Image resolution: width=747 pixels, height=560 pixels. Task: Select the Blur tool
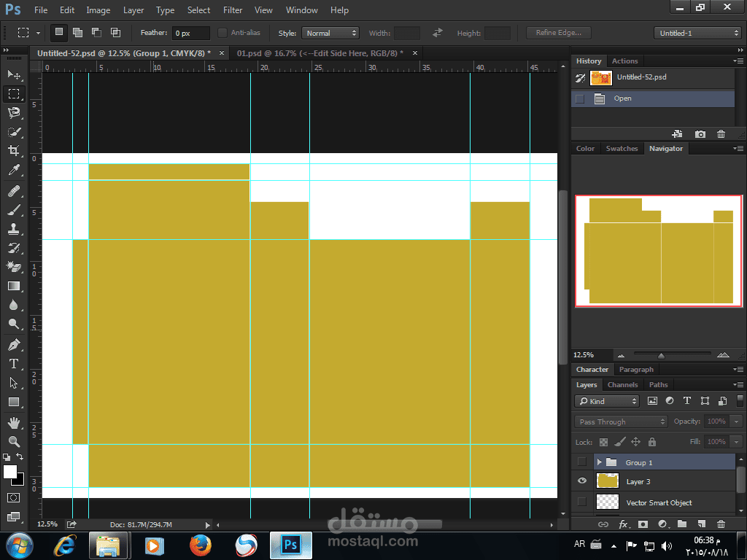tap(14, 306)
